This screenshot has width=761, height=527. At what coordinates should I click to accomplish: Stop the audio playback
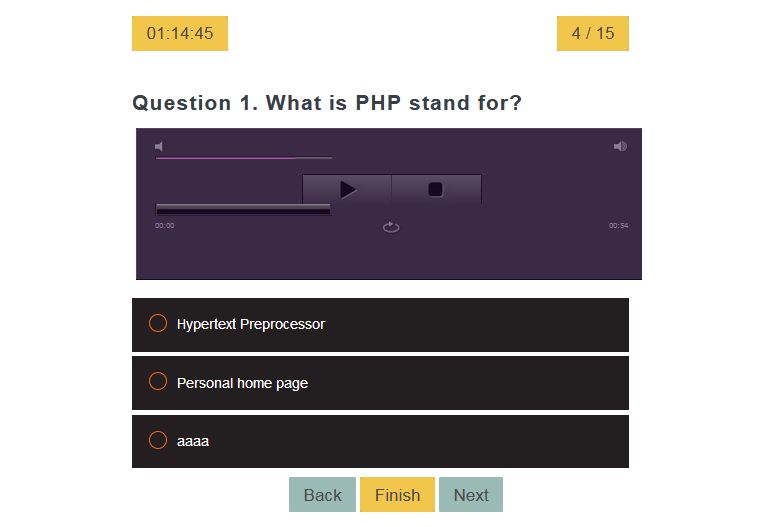pyautogui.click(x=436, y=189)
